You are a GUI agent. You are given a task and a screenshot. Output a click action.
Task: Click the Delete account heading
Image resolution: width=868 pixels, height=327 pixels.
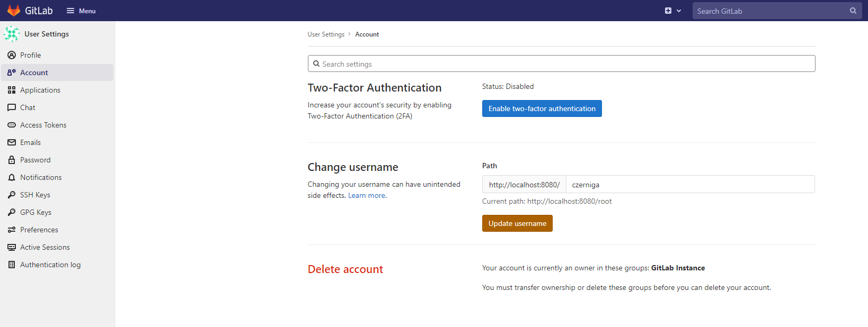[x=346, y=269]
